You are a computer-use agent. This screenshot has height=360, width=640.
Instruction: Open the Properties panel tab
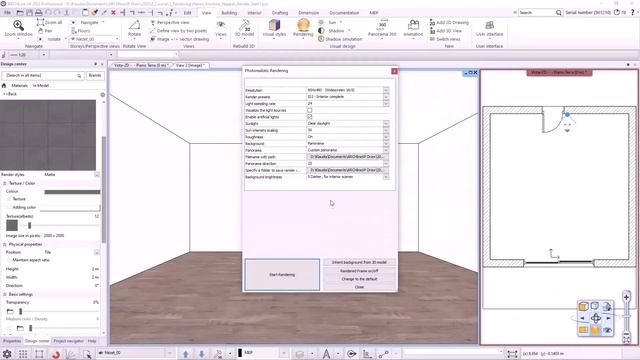[12, 341]
